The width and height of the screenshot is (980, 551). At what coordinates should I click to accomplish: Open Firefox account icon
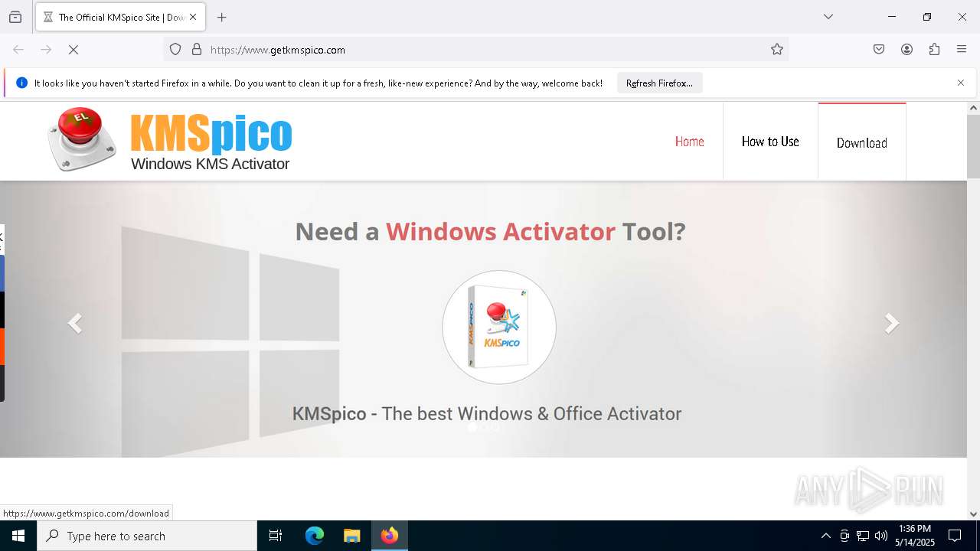coord(906,49)
